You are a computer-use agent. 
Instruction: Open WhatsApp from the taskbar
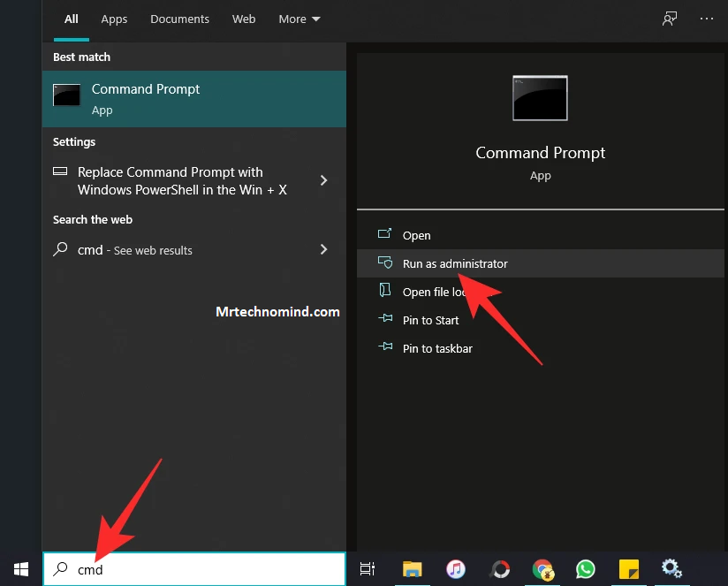pos(585,570)
